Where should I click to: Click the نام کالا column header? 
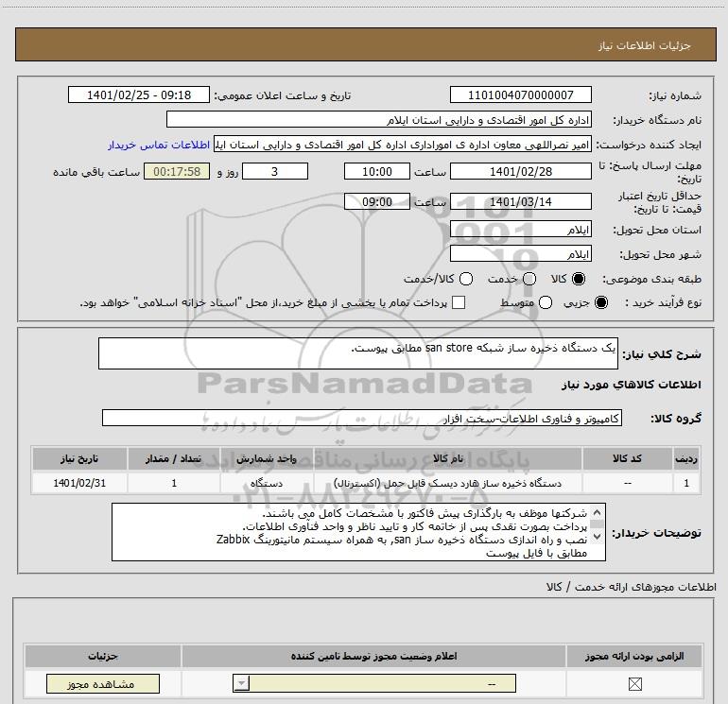(x=447, y=458)
